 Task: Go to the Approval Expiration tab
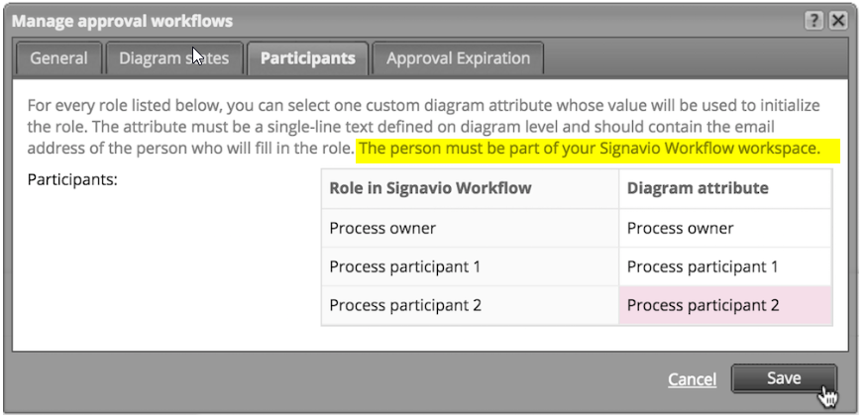[x=458, y=58]
